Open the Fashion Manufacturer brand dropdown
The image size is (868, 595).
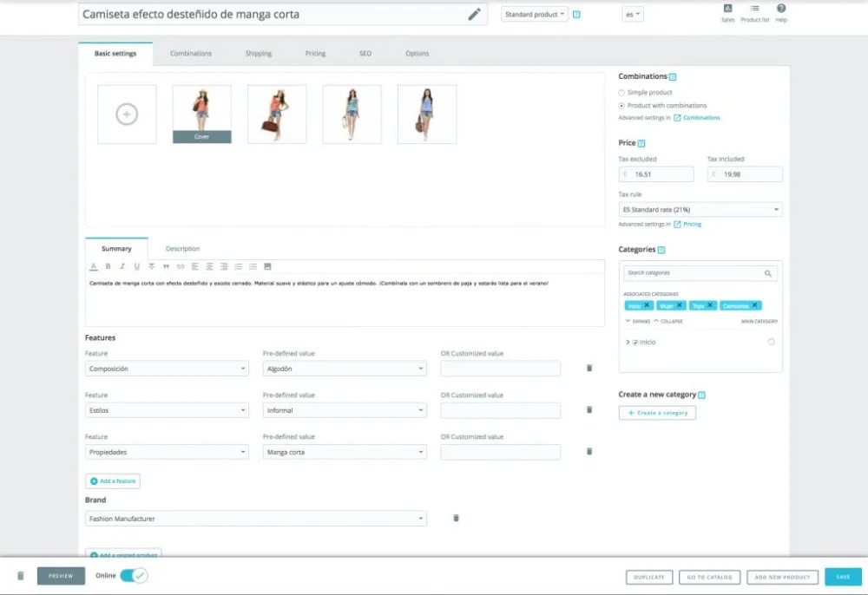(x=256, y=518)
